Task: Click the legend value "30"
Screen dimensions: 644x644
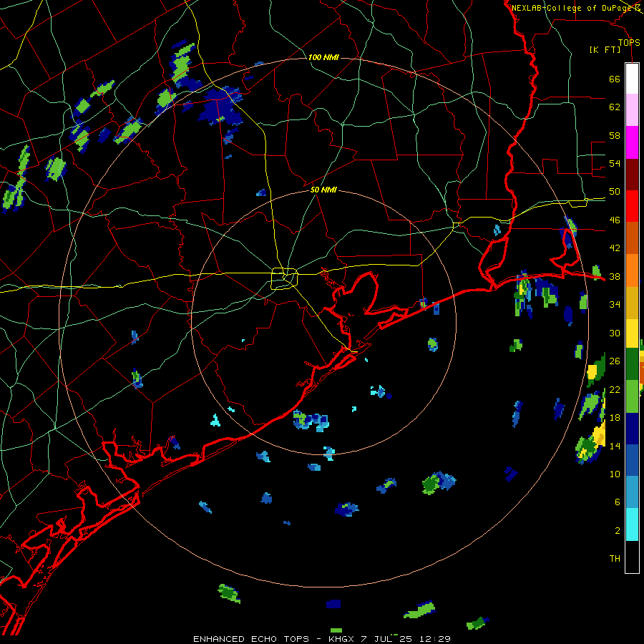Action: click(x=615, y=333)
